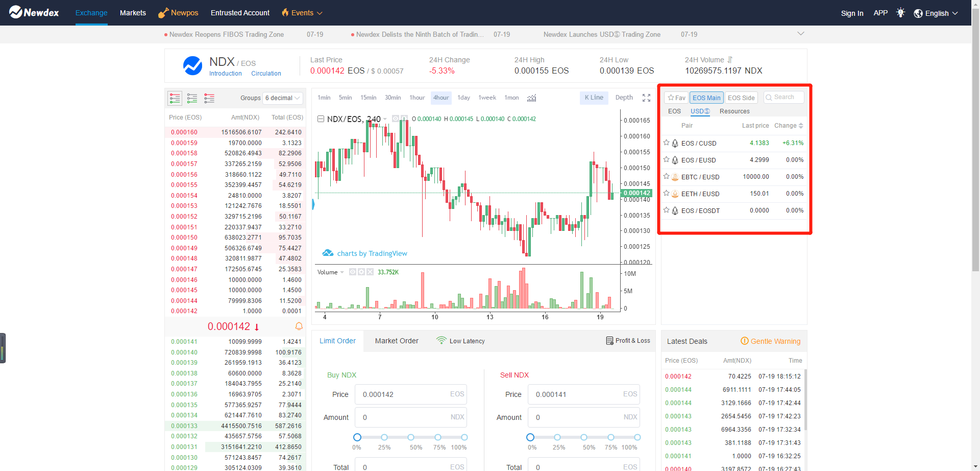The image size is (980, 471).
Task: Switch the 24H Volume unit toggle icon
Action: [x=730, y=60]
